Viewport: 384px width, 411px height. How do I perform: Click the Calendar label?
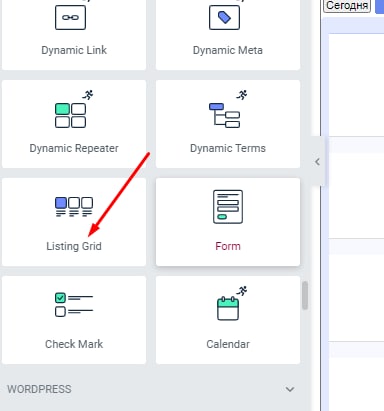228,344
